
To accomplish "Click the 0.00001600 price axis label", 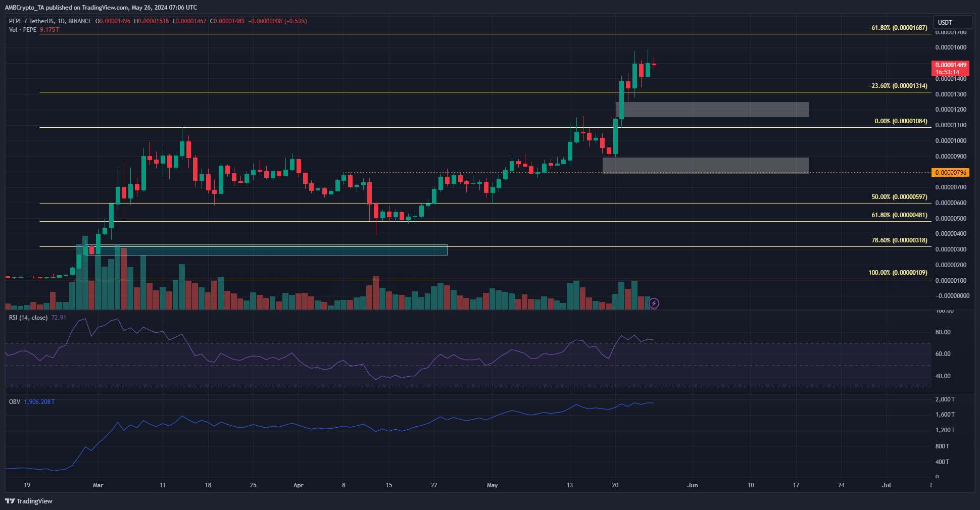I will pyautogui.click(x=951, y=47).
